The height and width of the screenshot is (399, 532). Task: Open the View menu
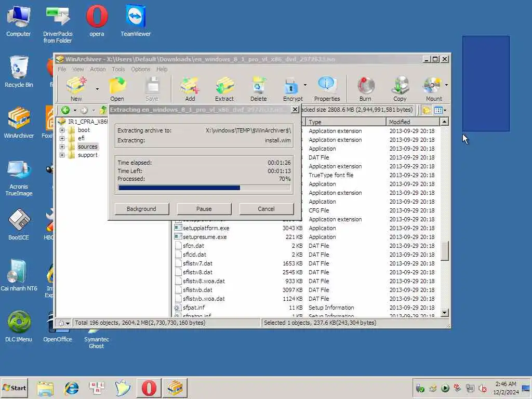(x=78, y=69)
